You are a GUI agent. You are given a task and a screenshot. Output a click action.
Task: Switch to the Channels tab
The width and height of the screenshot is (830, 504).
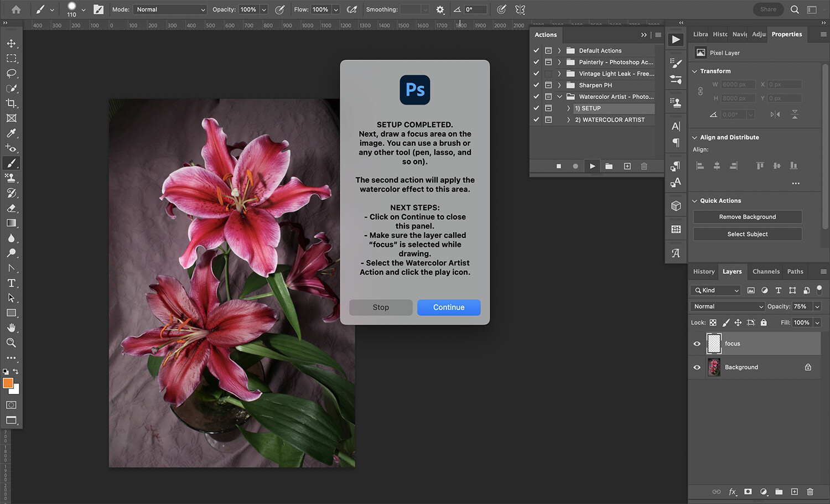coord(766,271)
